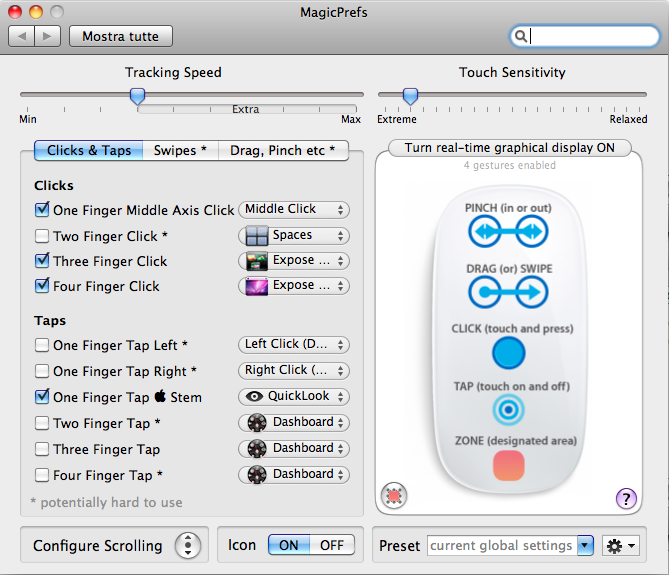669x575 pixels.
Task: Click the Preset current global settings field
Action: (502, 546)
